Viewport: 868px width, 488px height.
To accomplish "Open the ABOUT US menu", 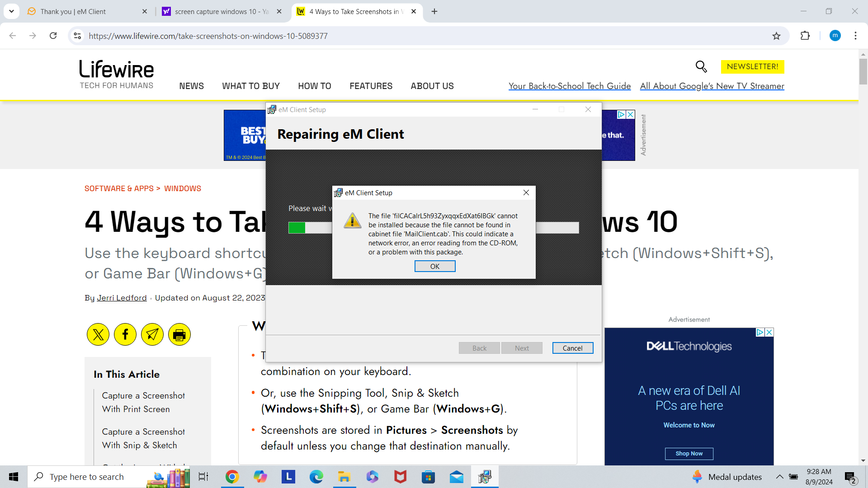I will pos(432,86).
